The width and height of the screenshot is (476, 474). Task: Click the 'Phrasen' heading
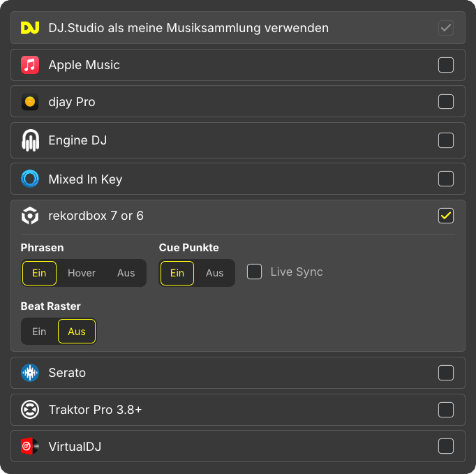coord(42,248)
